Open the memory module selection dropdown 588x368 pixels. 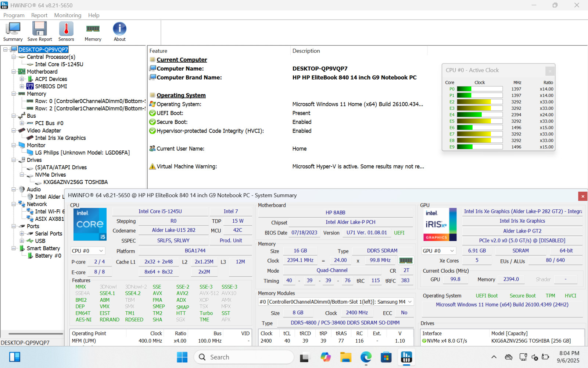(x=336, y=302)
